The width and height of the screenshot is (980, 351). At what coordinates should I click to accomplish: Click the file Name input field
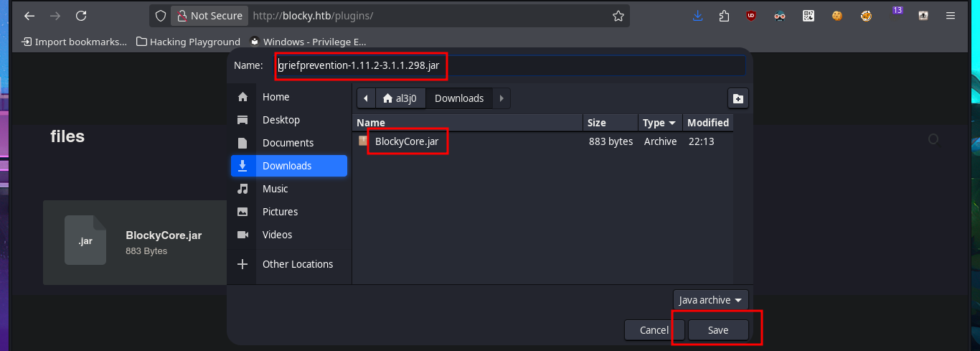[509, 67]
